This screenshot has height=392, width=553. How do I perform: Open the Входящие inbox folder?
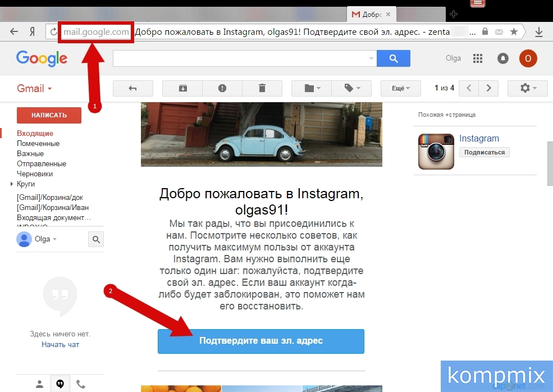[35, 133]
